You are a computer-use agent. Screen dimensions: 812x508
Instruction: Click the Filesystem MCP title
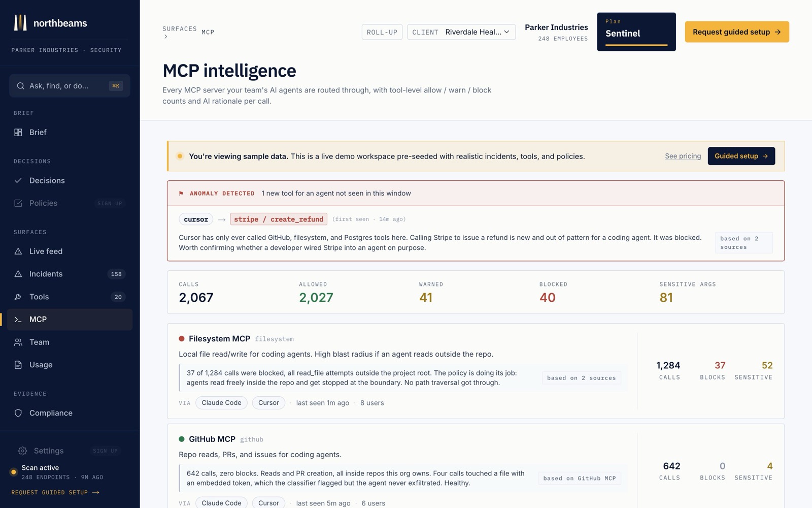[219, 339]
